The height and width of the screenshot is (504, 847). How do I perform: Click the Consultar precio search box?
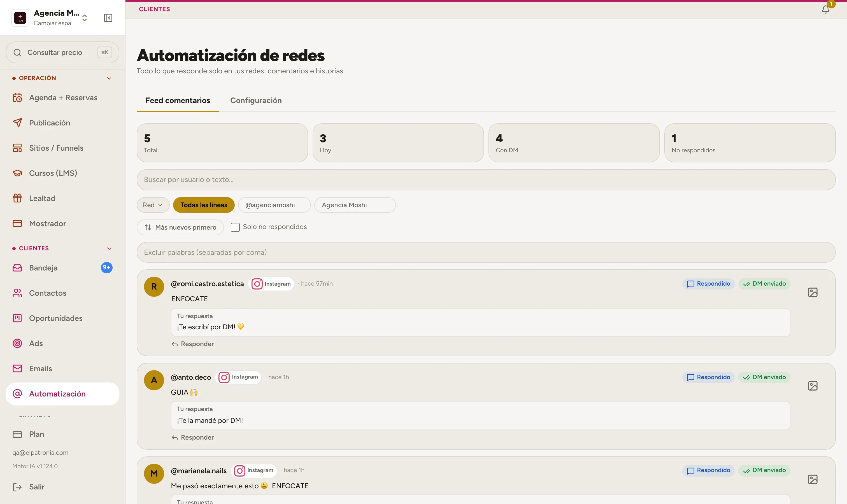pyautogui.click(x=62, y=53)
